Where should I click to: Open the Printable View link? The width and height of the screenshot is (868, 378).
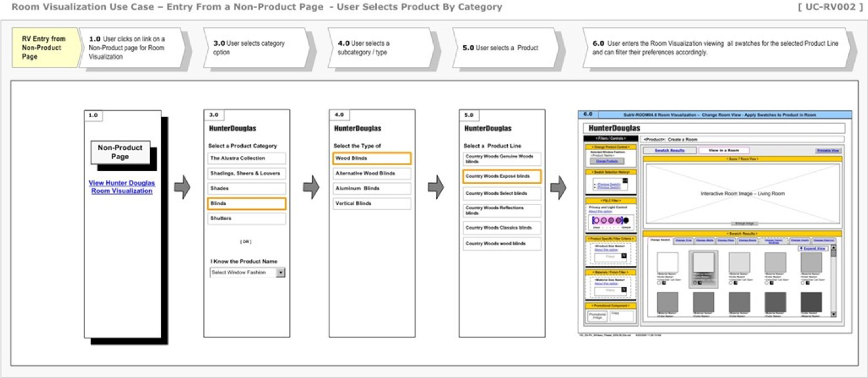[828, 151]
